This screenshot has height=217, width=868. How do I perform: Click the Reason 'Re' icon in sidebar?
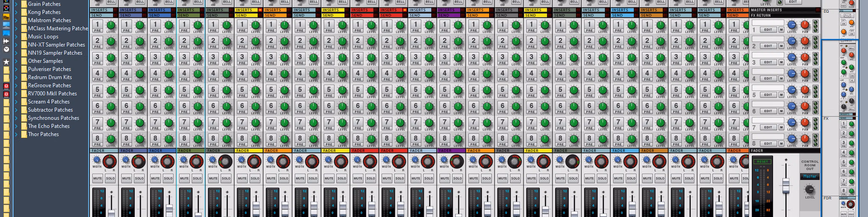click(6, 17)
